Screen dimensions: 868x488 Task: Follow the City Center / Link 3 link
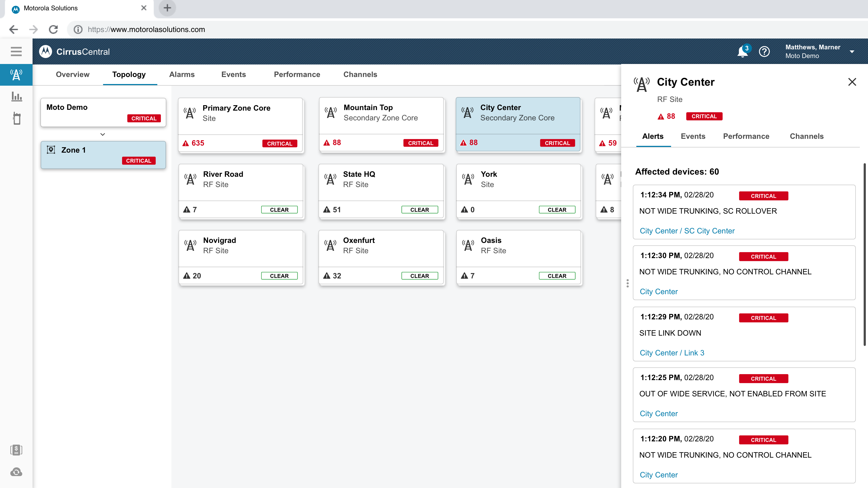click(x=672, y=353)
